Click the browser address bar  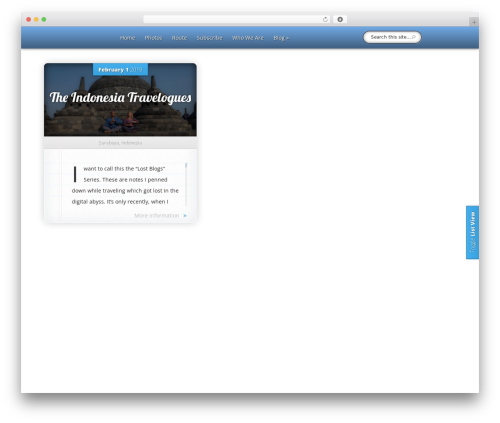(237, 19)
